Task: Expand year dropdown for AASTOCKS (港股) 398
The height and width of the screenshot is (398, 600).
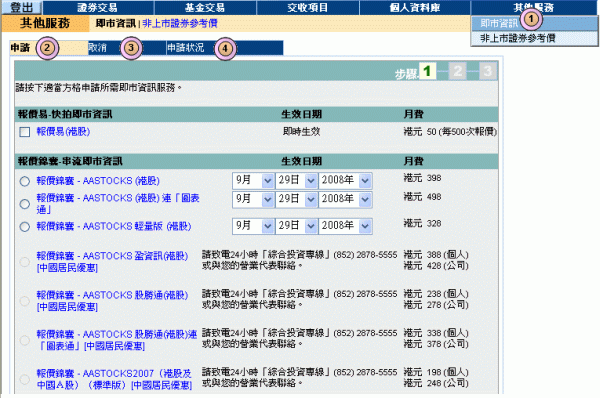Action: click(345, 180)
